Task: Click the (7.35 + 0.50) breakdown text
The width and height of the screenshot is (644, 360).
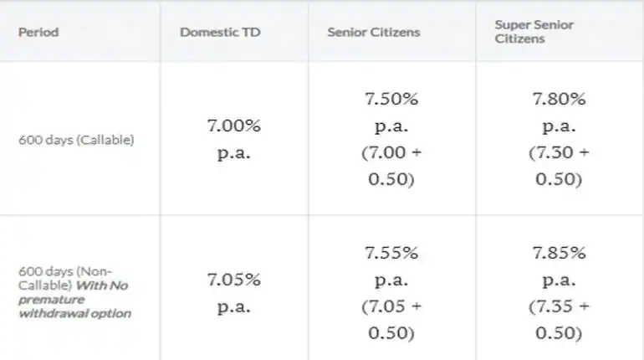Action: pos(559,319)
